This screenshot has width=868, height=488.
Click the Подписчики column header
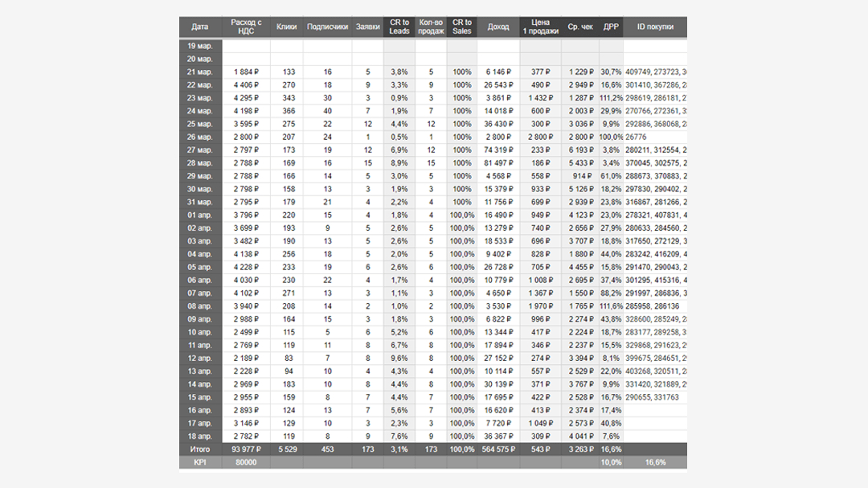click(x=327, y=27)
